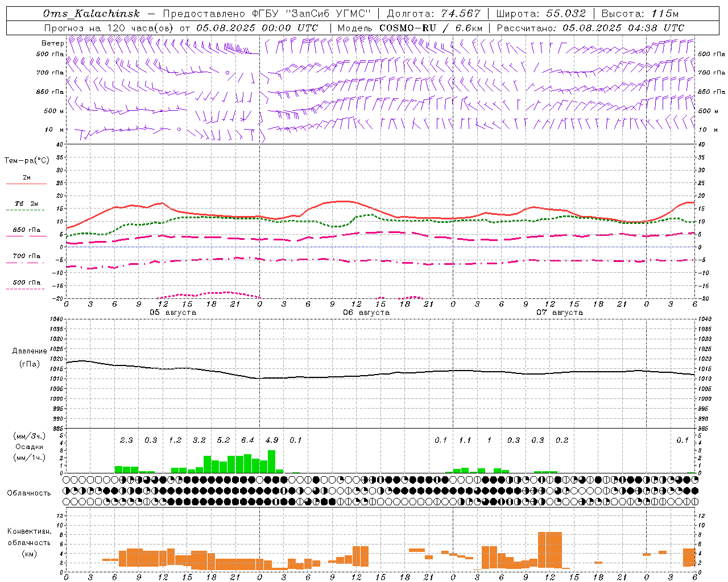Click the tallest green hourly precipitation bar
The width and height of the screenshot is (728, 582).
coord(271,462)
